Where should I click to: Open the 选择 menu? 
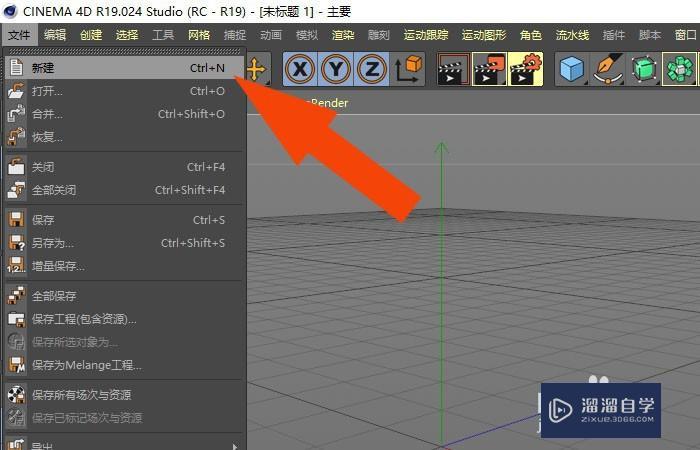click(127, 35)
